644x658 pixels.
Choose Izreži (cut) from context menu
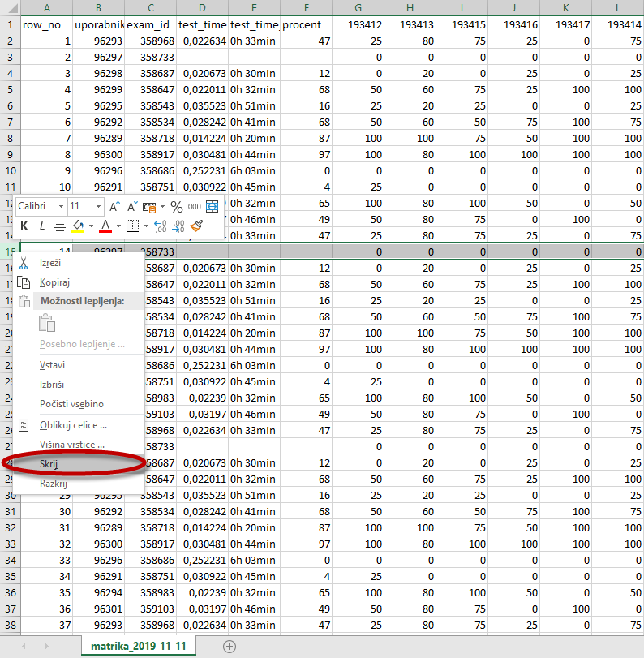(x=79, y=263)
